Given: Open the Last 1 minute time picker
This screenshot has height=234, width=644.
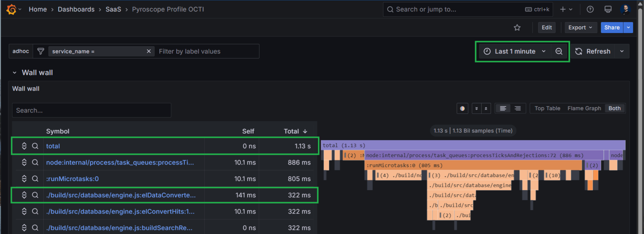Looking at the screenshot, I should [x=515, y=51].
